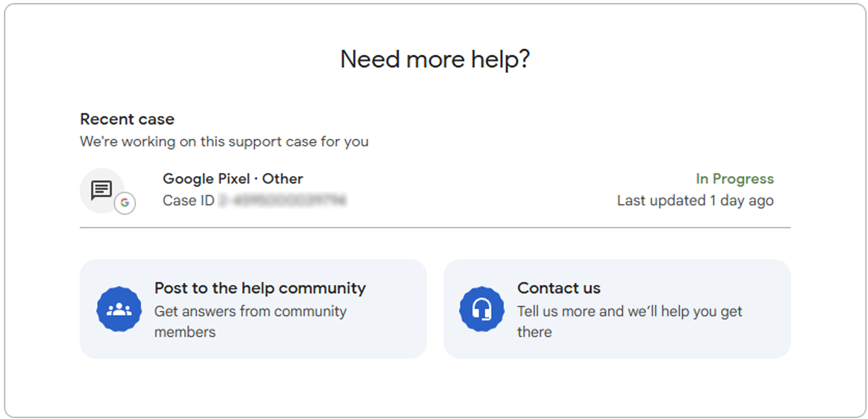Screen dimensions: 868x419
Task: Click the Case ID label
Action: tap(188, 200)
